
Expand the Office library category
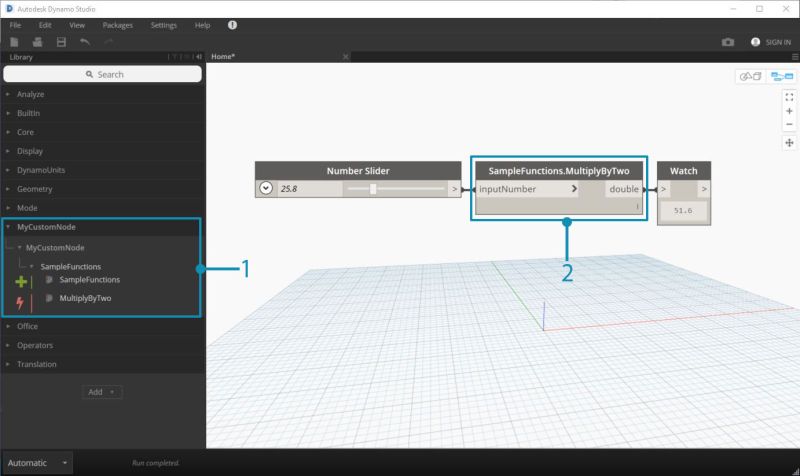coord(8,326)
